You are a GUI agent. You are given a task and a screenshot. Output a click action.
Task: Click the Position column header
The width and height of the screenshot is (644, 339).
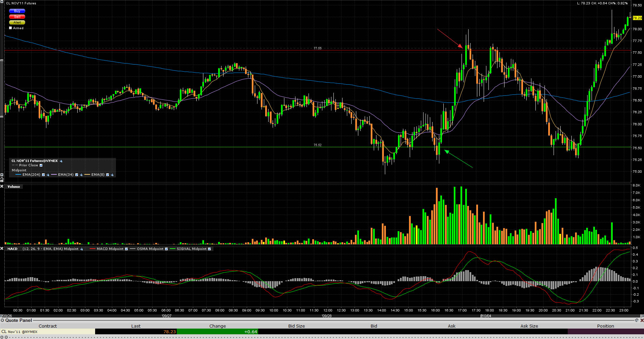pyautogui.click(x=605, y=326)
